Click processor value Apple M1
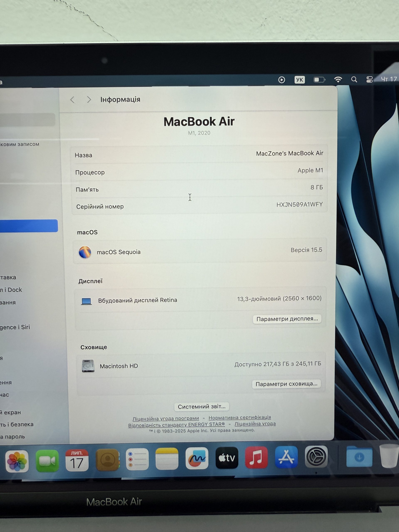Screen dimensions: 399x532 click(x=310, y=170)
